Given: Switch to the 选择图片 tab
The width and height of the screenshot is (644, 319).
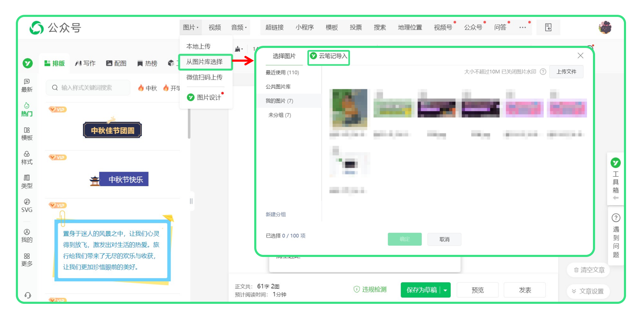Looking at the screenshot, I should tap(284, 56).
